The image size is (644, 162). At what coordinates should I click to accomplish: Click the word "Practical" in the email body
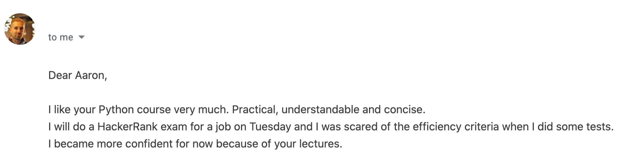click(255, 110)
